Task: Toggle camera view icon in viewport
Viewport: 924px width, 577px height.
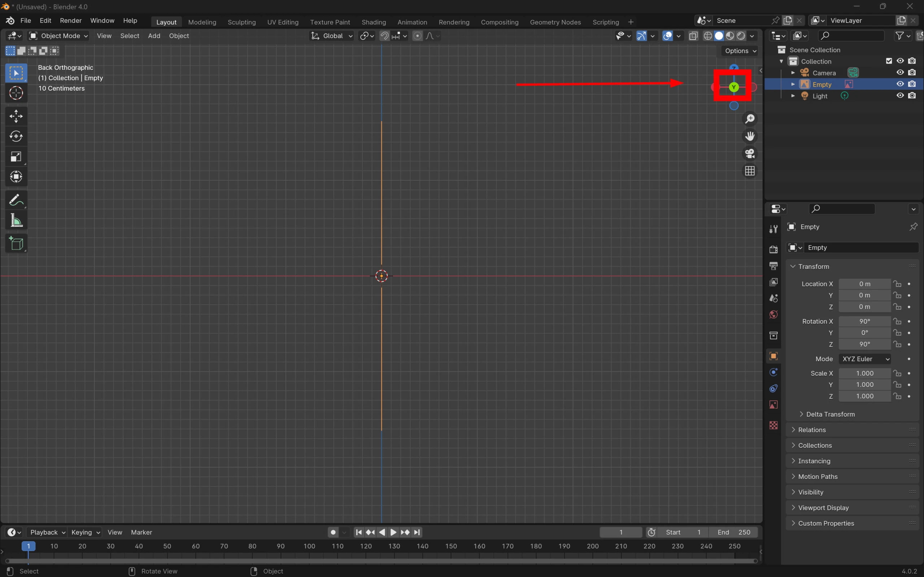Action: [750, 153]
